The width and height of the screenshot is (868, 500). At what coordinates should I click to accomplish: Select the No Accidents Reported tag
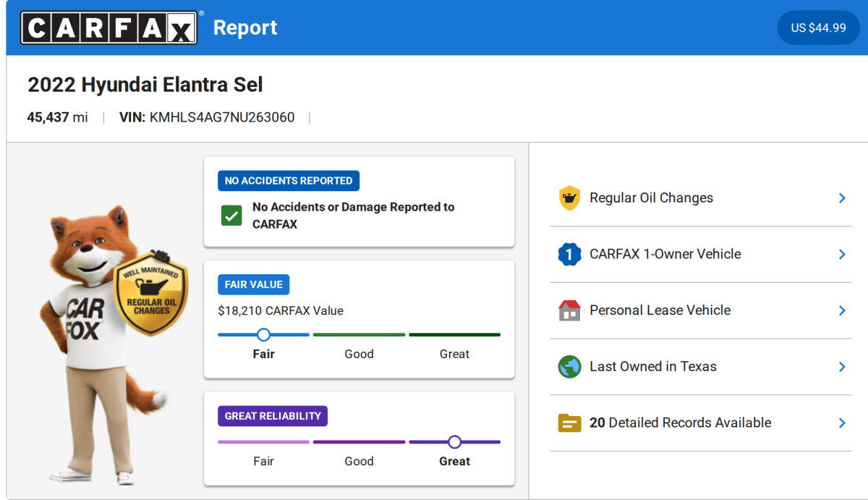pos(289,181)
